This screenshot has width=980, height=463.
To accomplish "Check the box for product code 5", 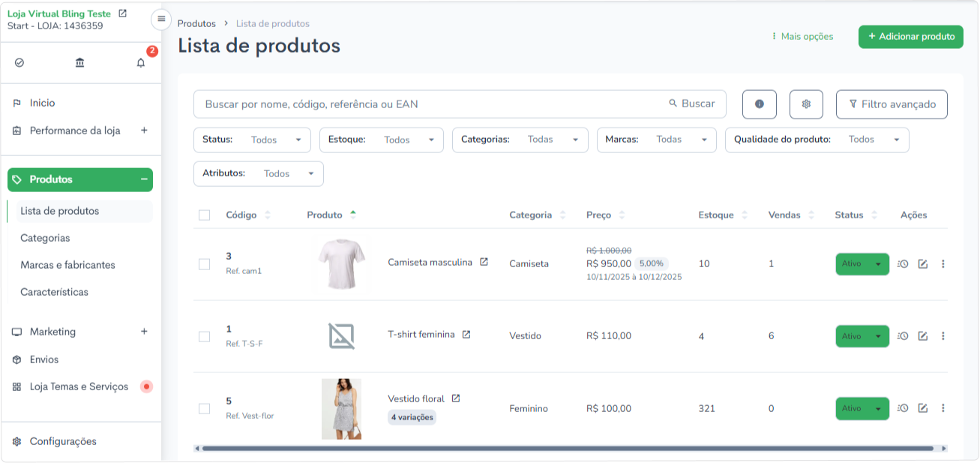I will click(204, 408).
